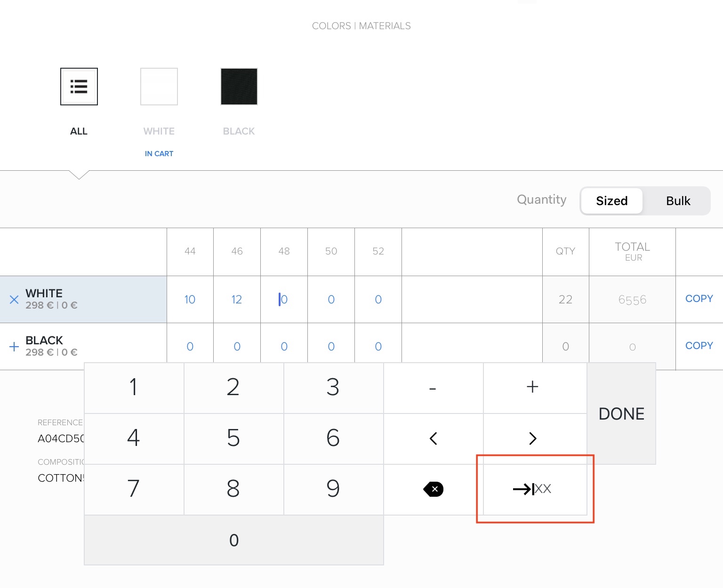Edit WHITE size 50 quantity
The height and width of the screenshot is (588, 723).
click(331, 300)
